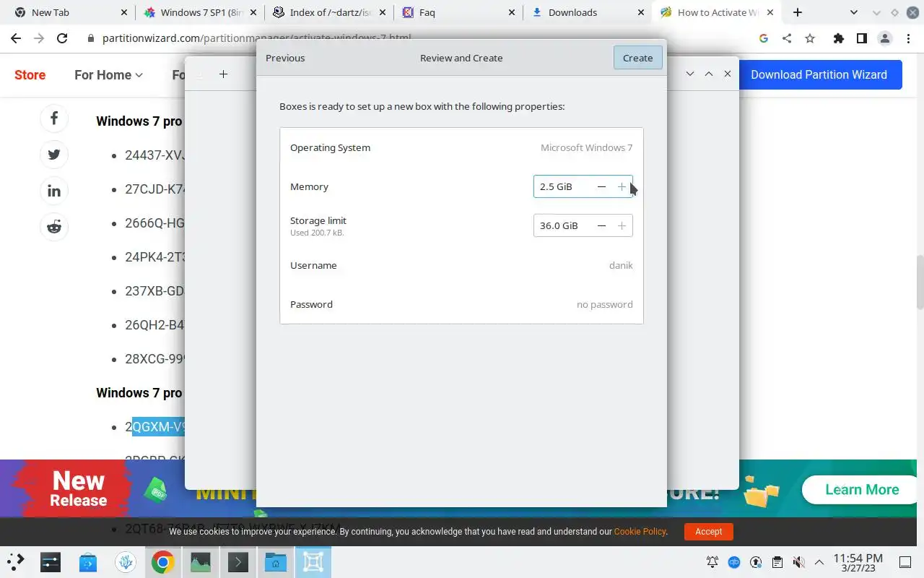Open the tab search dropdown chevron

point(854,12)
